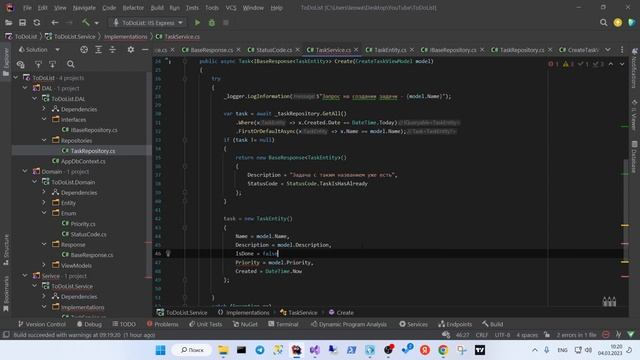
Task: Open the hammer build options dropdown arrow
Action: pyautogui.click(x=97, y=23)
